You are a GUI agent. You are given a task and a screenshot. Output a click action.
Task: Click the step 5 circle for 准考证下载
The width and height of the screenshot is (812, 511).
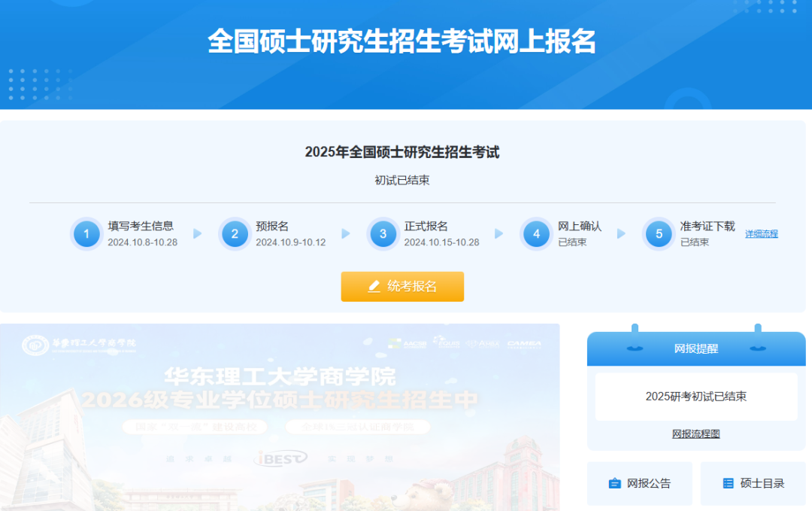pos(659,234)
